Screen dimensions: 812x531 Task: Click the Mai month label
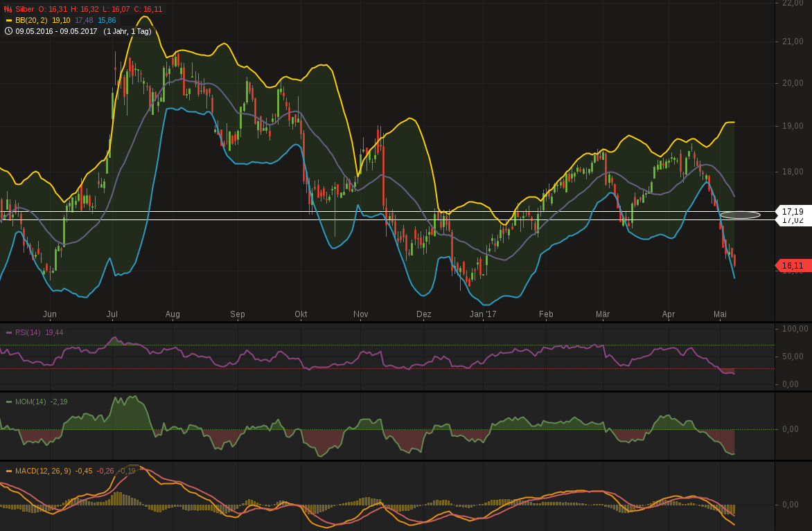[x=720, y=314]
